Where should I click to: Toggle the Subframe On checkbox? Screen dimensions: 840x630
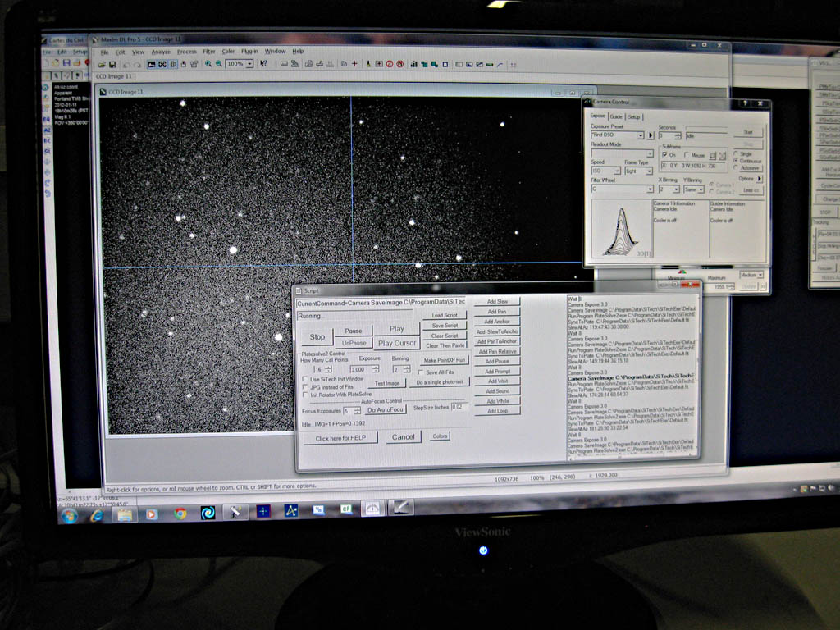click(664, 155)
